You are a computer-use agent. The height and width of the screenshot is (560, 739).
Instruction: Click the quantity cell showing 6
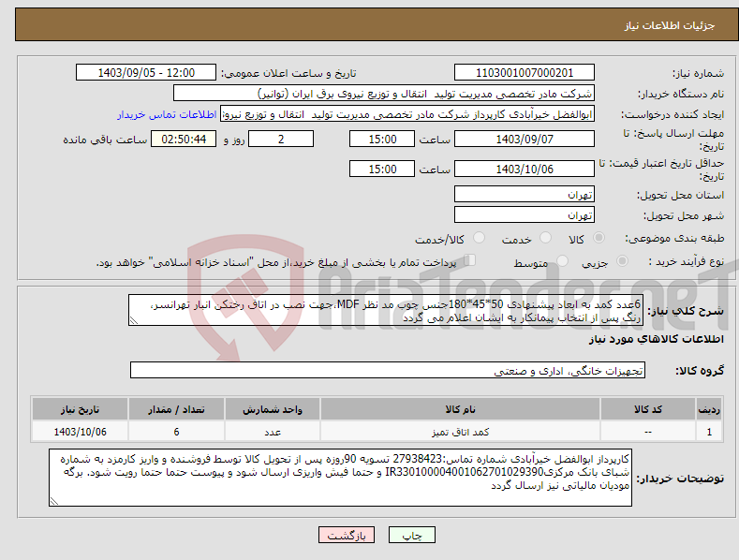coord(176,432)
